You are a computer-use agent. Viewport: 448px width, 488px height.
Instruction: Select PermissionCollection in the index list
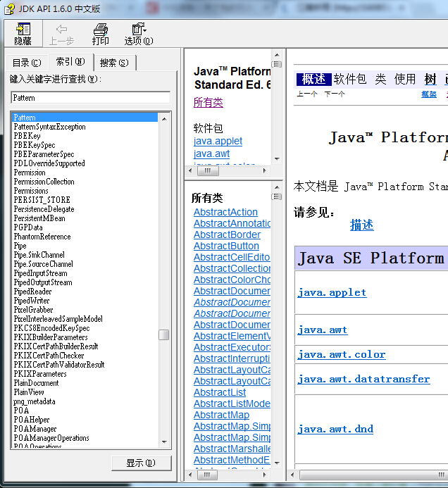(44, 182)
